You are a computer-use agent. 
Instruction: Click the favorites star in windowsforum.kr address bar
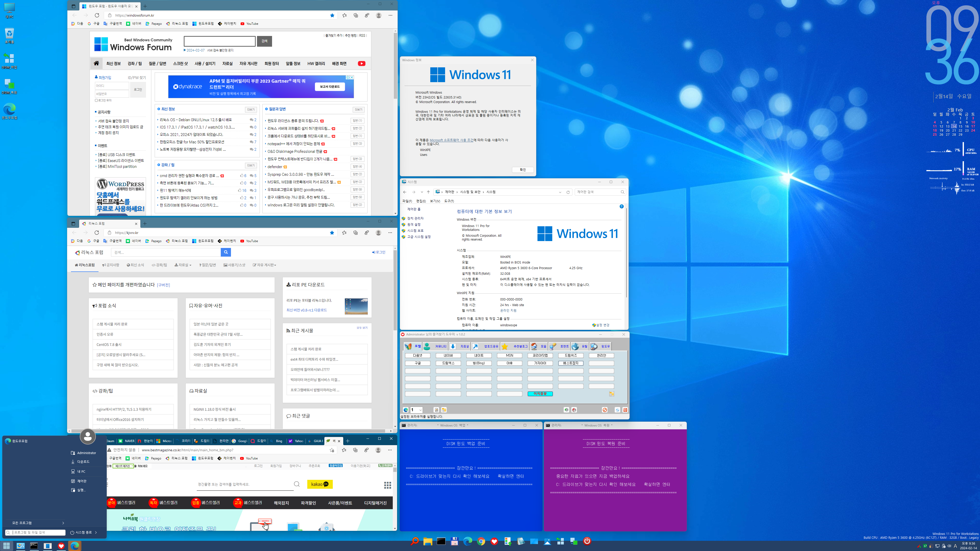pos(332,15)
